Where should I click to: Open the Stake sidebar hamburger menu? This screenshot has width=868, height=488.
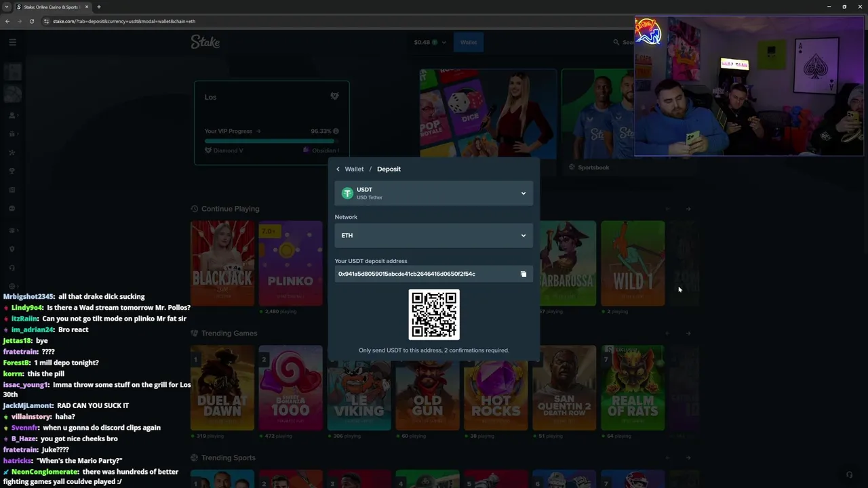tap(12, 42)
